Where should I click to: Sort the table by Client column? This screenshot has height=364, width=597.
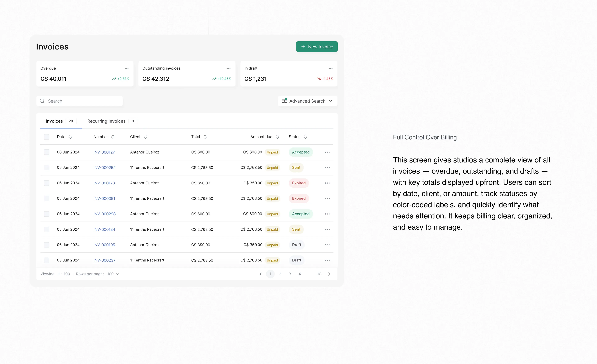(x=145, y=137)
